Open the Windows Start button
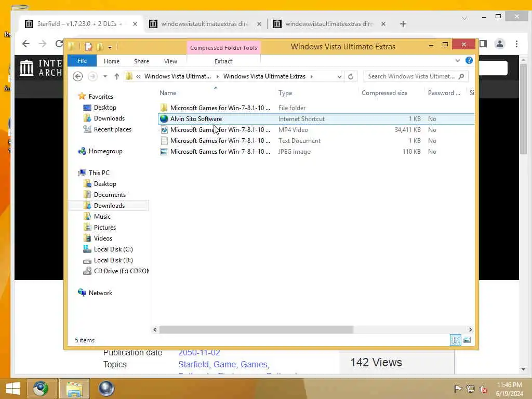This screenshot has height=399, width=532. [x=13, y=389]
